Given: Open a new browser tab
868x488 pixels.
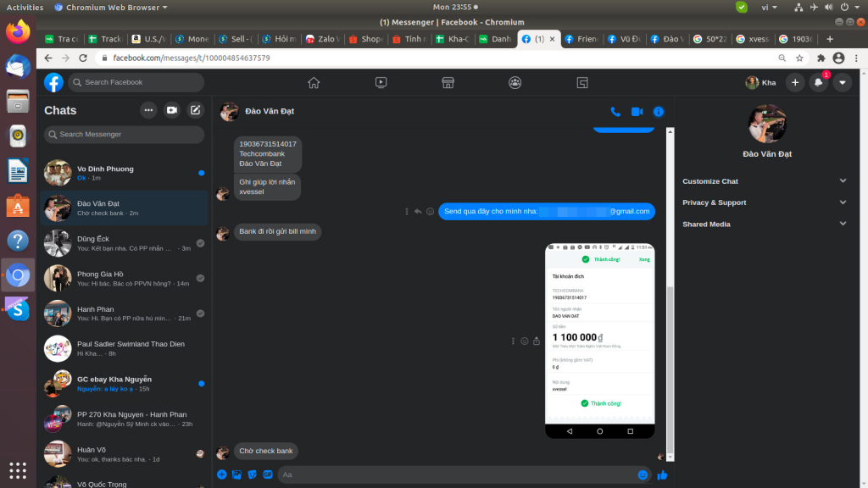Looking at the screenshot, I should click(829, 39).
